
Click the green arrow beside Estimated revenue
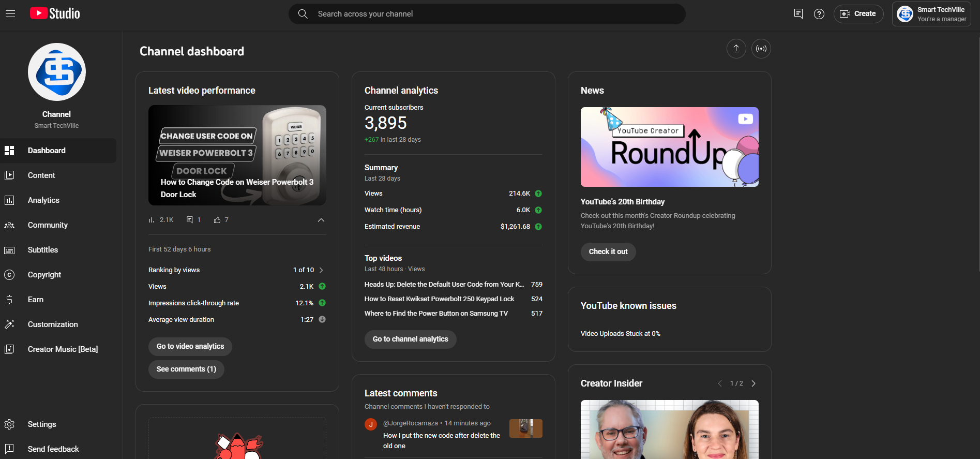pyautogui.click(x=538, y=227)
